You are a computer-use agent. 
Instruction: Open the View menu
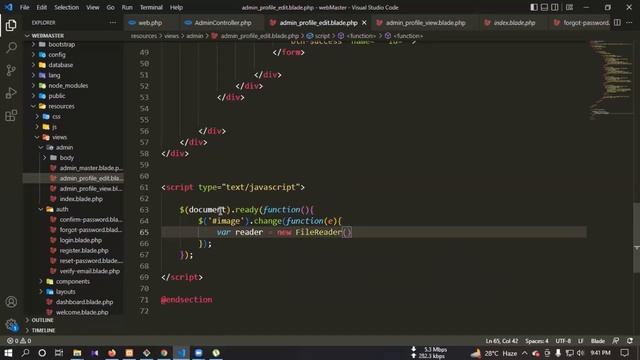[x=93, y=7]
